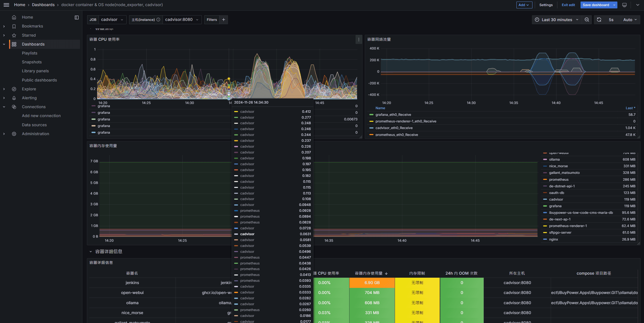Toggle the ollama series in memory legend
This screenshot has height=323, width=644.
point(554,159)
